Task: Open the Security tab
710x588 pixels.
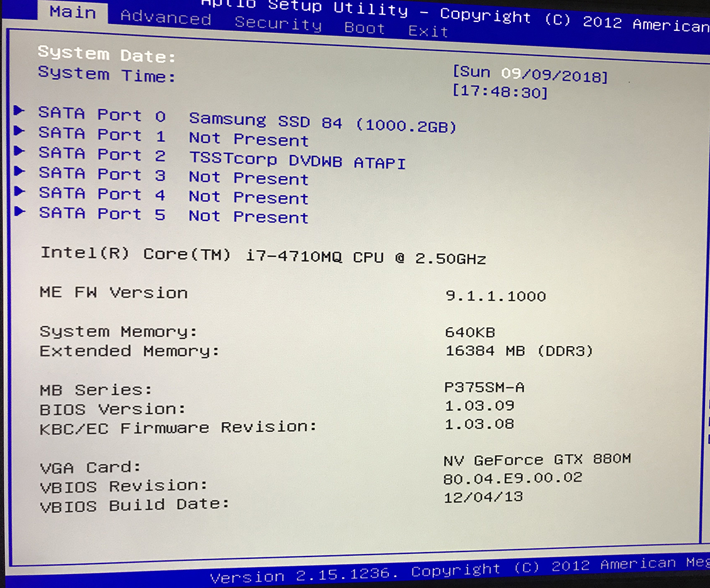Action: (x=278, y=23)
